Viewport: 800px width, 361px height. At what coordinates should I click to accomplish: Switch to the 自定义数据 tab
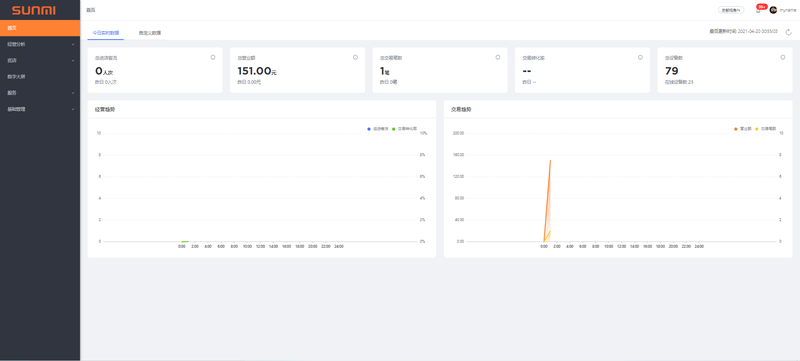150,33
